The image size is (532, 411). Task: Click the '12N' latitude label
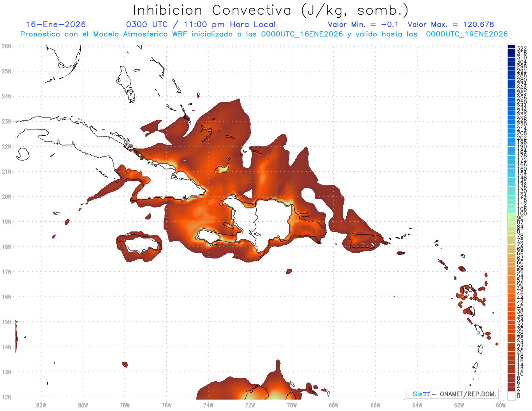(6, 397)
